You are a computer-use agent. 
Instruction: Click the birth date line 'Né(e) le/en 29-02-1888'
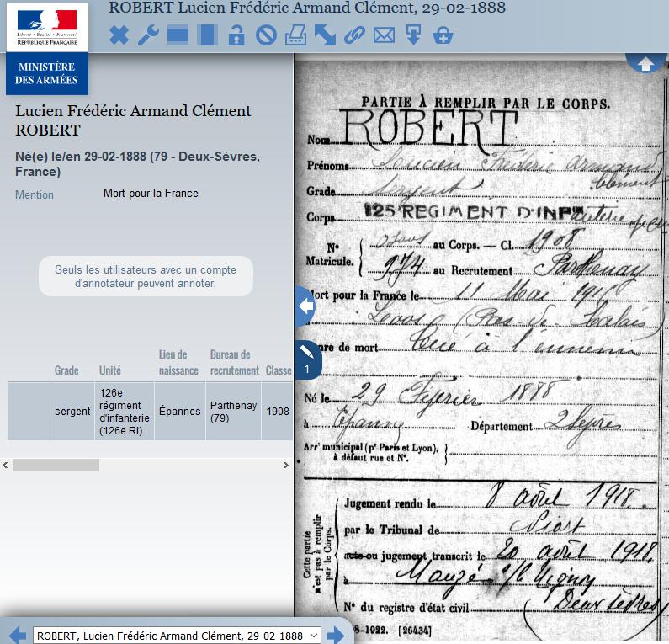click(x=137, y=164)
